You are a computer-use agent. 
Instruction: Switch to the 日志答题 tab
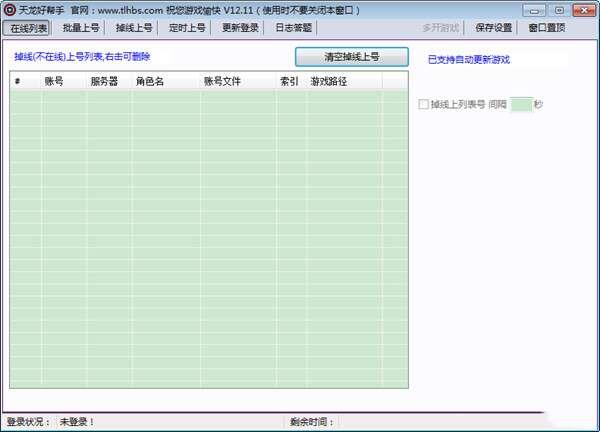click(x=293, y=28)
